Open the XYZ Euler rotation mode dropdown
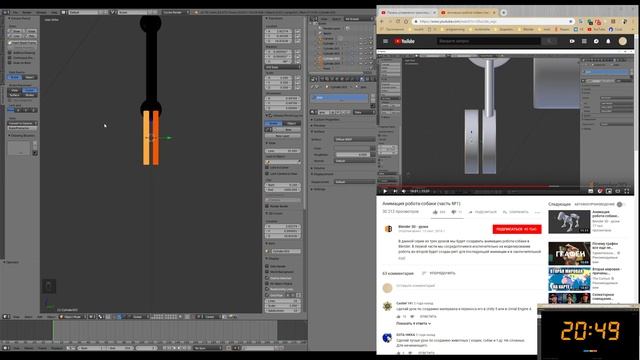 point(283,67)
